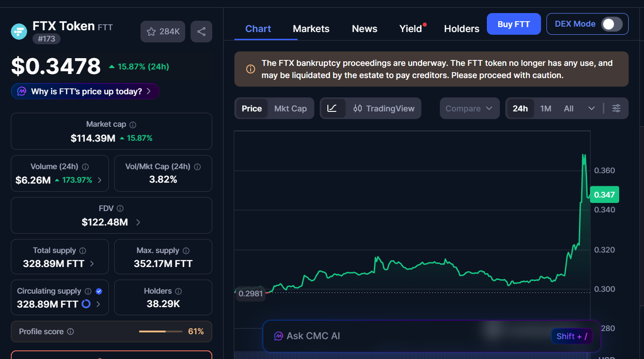Click circulating supply donut chart icon
Image resolution: width=644 pixels, height=359 pixels.
[86, 304]
